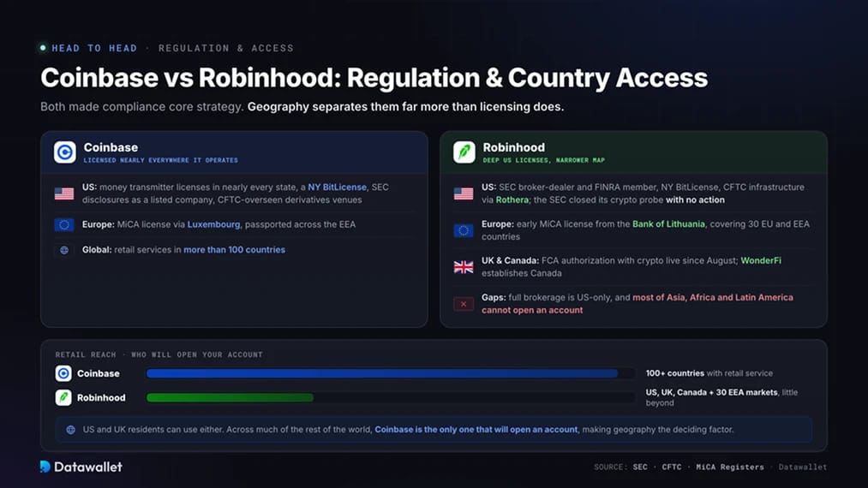Click 'Coinbase is the only one that will open an account'
The height and width of the screenshot is (488, 868).
point(476,429)
